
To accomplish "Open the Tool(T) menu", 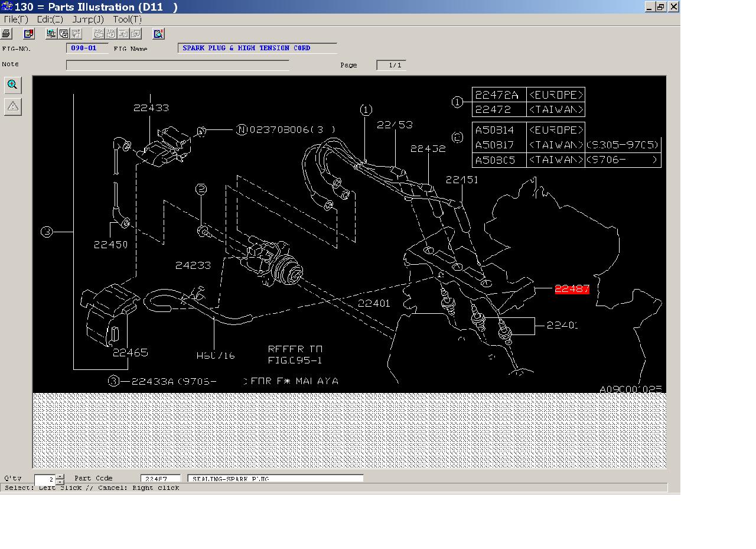I will tap(127, 20).
